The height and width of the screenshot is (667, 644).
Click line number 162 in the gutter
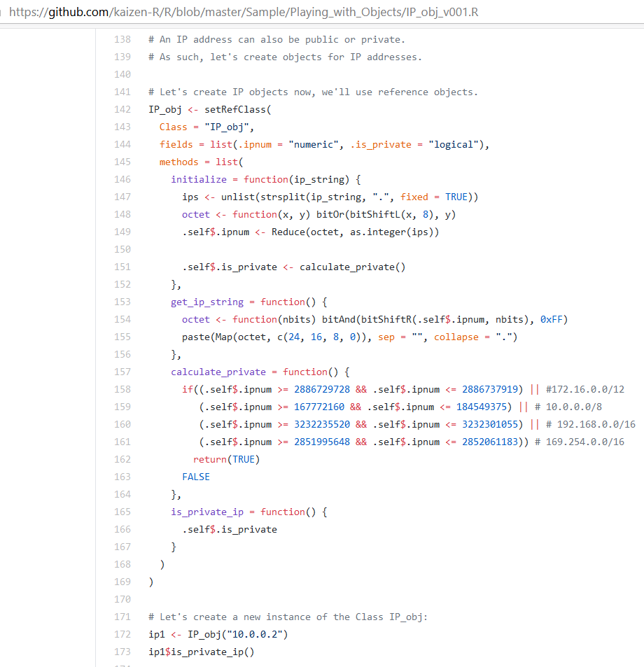(x=122, y=459)
